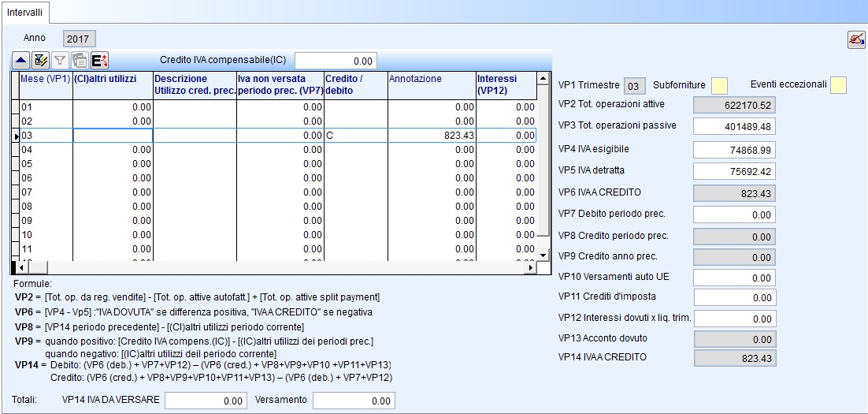Click the edit pencil icon at top right
Screen dimensions: 868x414
tap(856, 40)
